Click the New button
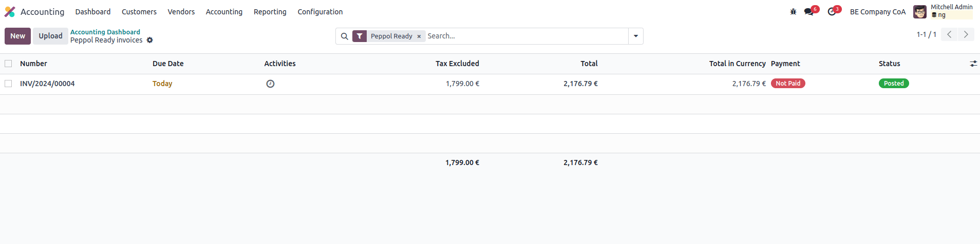Screen dimensions: 980x244 (x=17, y=36)
